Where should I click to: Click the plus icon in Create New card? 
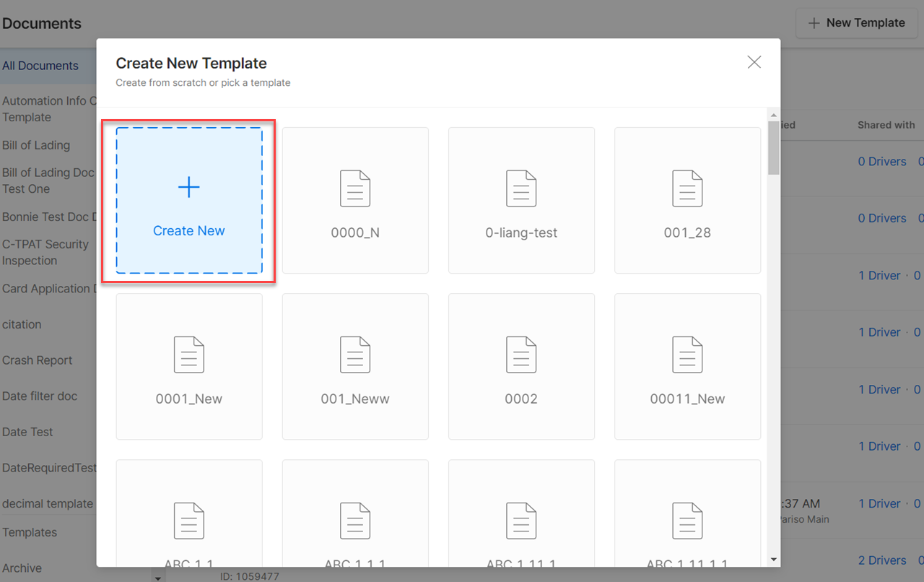pos(189,188)
